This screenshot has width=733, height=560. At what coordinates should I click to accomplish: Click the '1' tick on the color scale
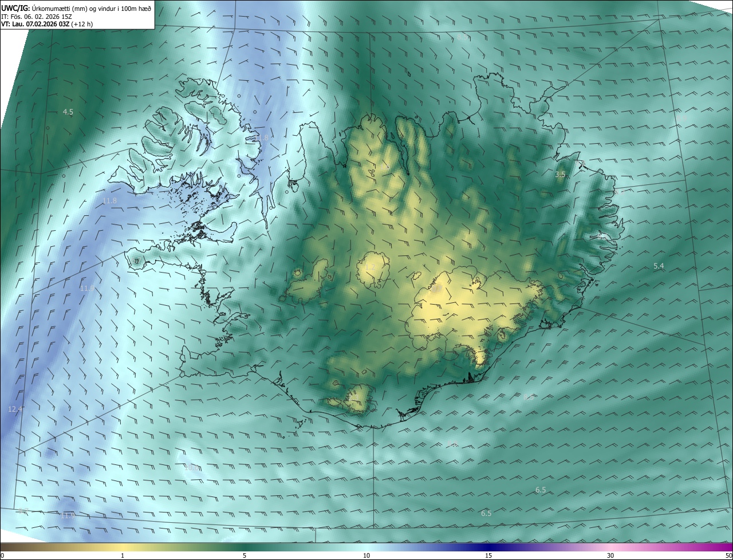point(123,555)
